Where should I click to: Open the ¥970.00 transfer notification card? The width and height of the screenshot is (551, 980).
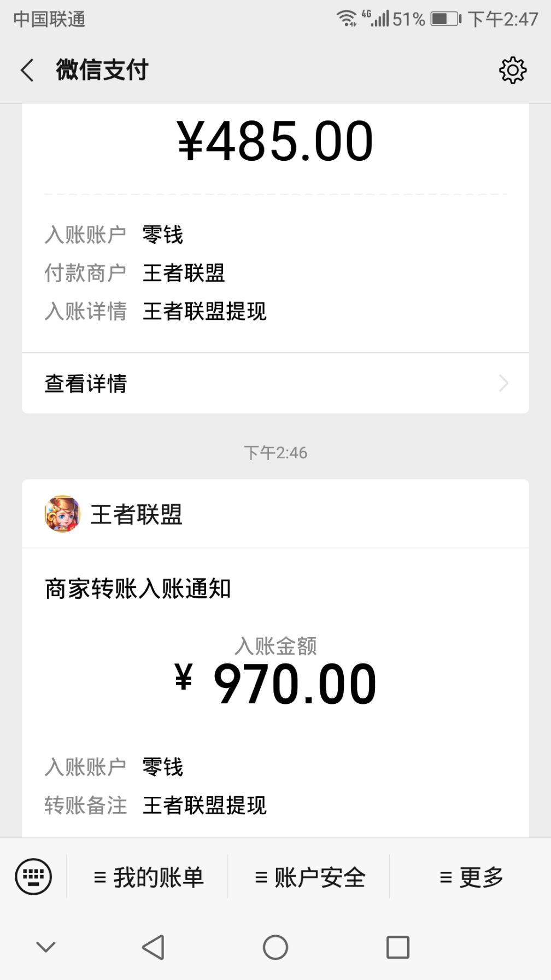coord(275,684)
